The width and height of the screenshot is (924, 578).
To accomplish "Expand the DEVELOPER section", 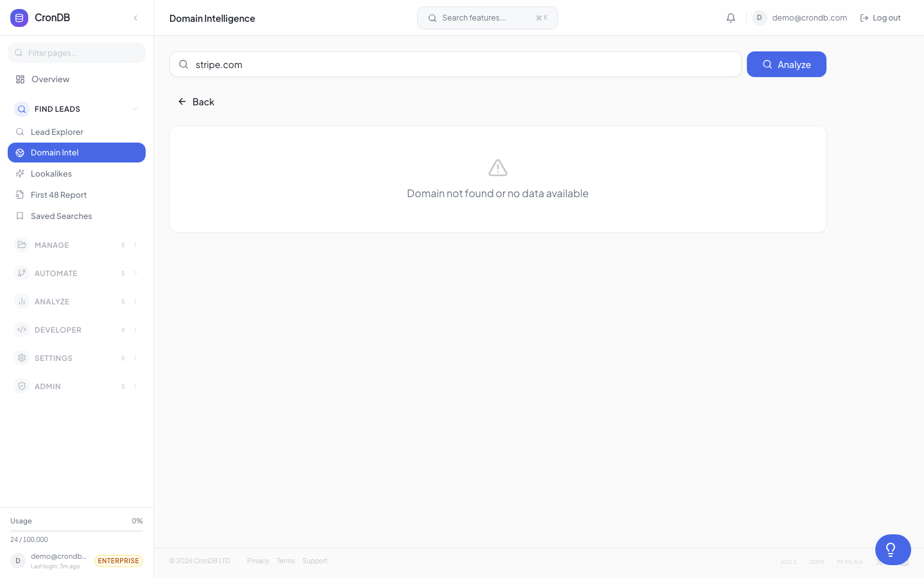I will coord(76,330).
